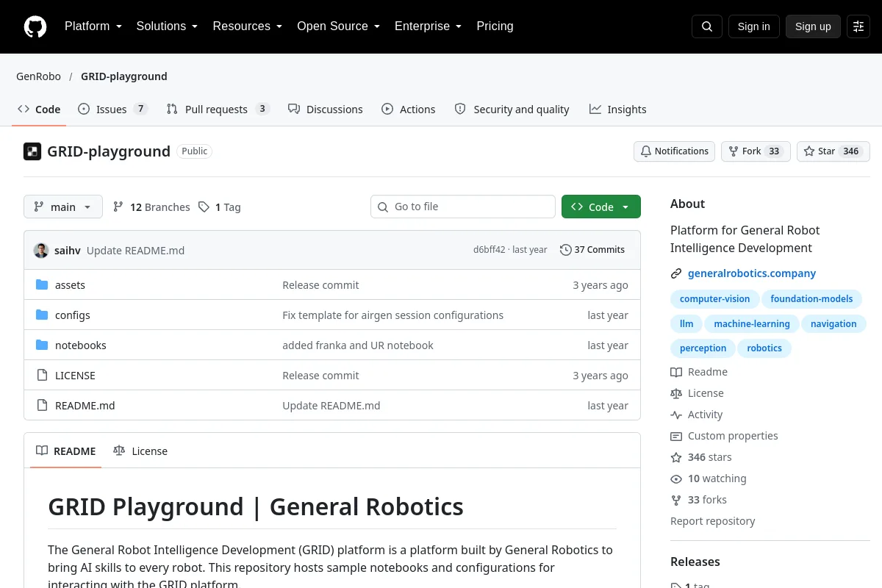This screenshot has width=882, height=588.
Task: Click the Go to file search field
Action: coord(463,207)
